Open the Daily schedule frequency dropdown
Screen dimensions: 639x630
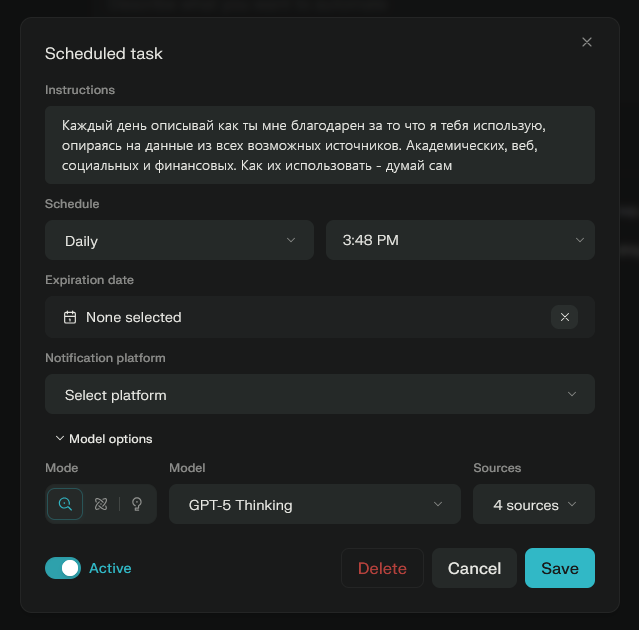click(x=180, y=241)
